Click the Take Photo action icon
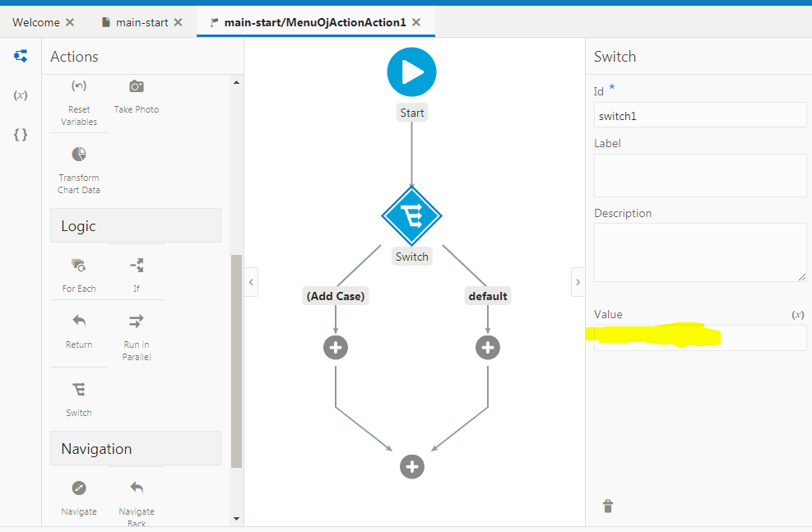The image size is (812, 532). coord(136,86)
